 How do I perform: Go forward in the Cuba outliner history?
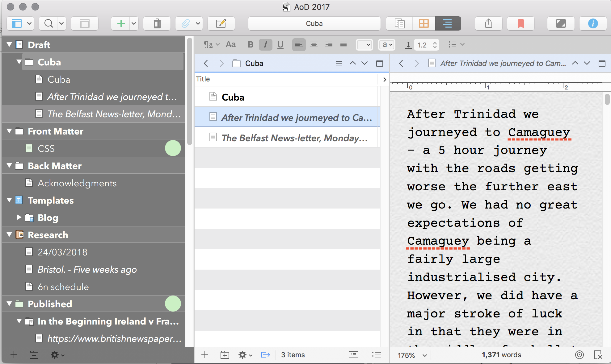[x=221, y=63]
